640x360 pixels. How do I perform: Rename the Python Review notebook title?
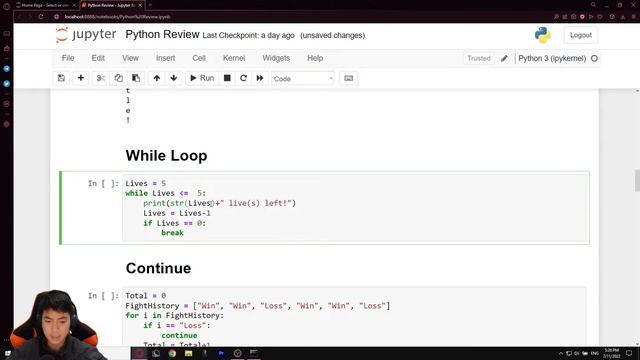pos(162,35)
